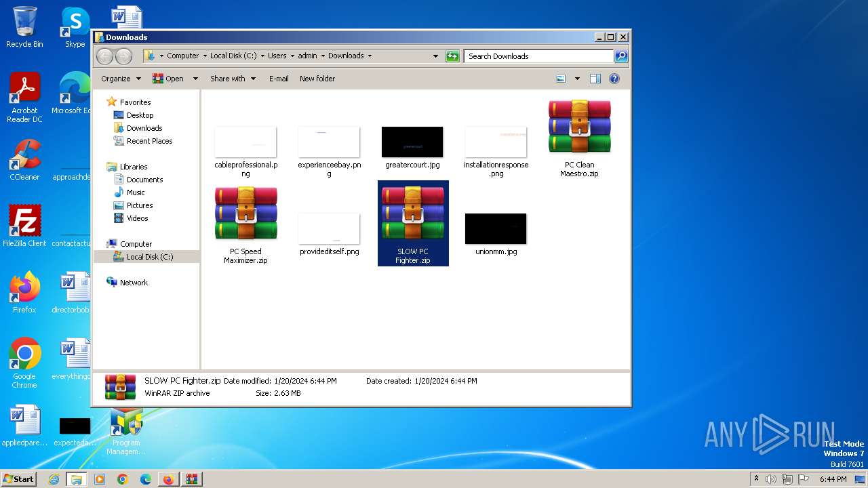Viewport: 868px width, 488px height.
Task: Launch FileZilla Client from the desktop
Action: 24,226
